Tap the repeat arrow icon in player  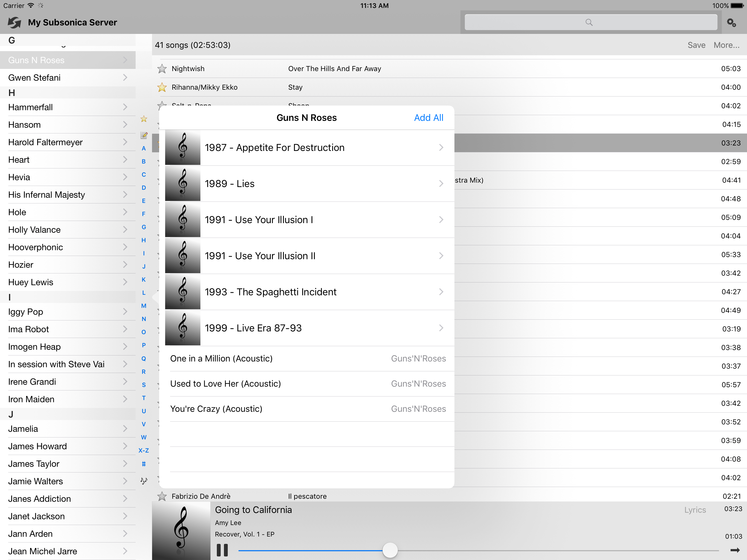click(x=735, y=550)
